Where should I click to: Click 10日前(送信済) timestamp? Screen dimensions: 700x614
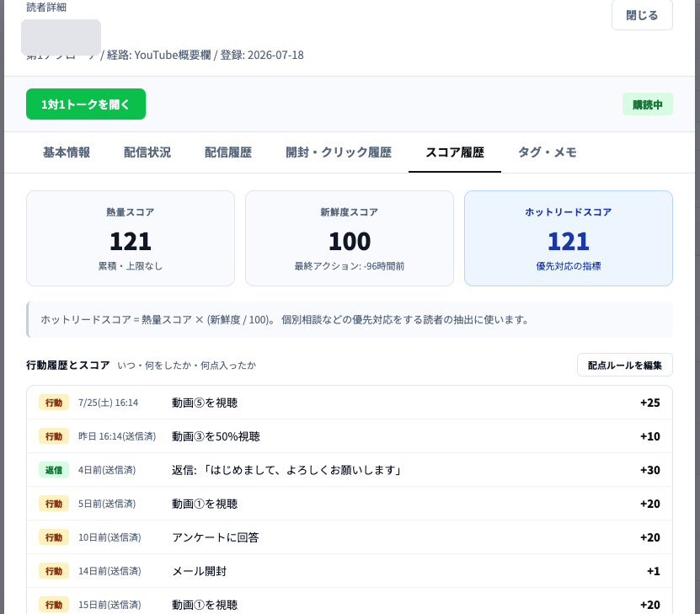pyautogui.click(x=110, y=537)
